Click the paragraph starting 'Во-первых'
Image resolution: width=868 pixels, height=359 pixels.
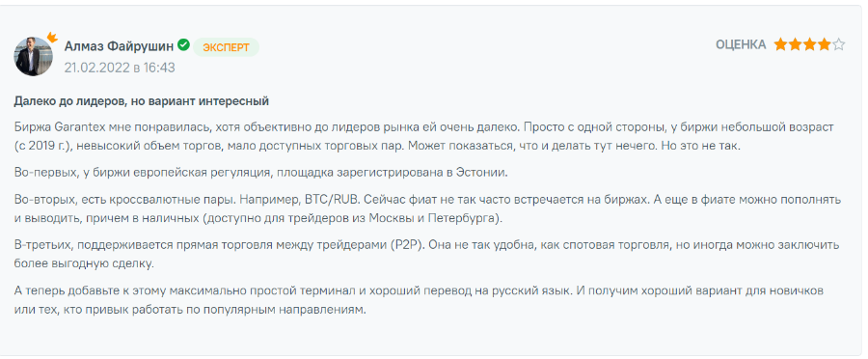click(x=260, y=173)
